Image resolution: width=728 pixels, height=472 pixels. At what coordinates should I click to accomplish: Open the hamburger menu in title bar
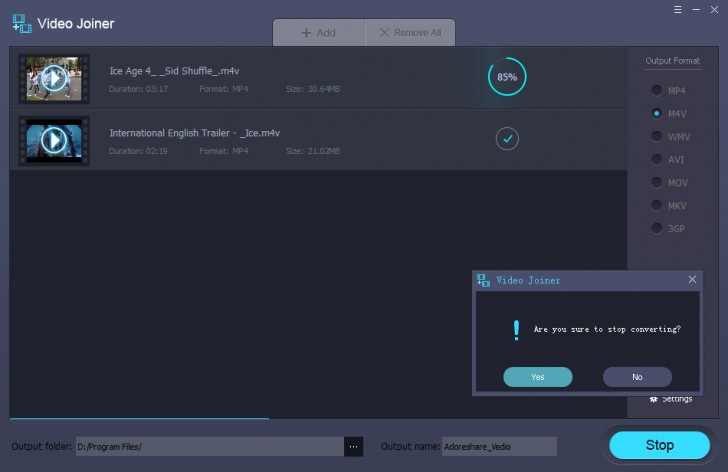(678, 9)
